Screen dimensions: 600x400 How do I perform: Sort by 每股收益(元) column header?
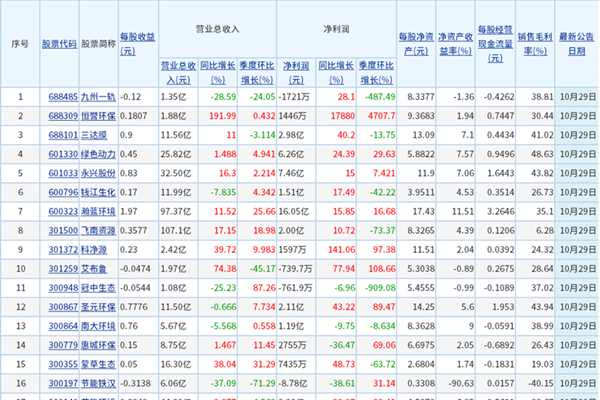click(136, 44)
